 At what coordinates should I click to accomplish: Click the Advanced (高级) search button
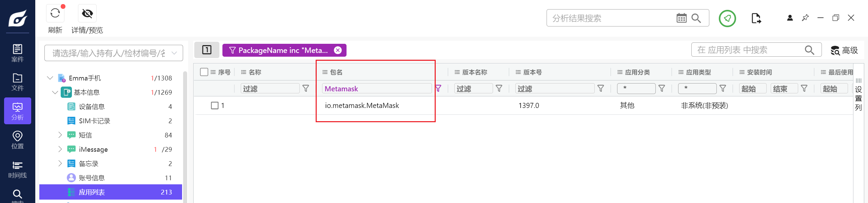point(844,50)
